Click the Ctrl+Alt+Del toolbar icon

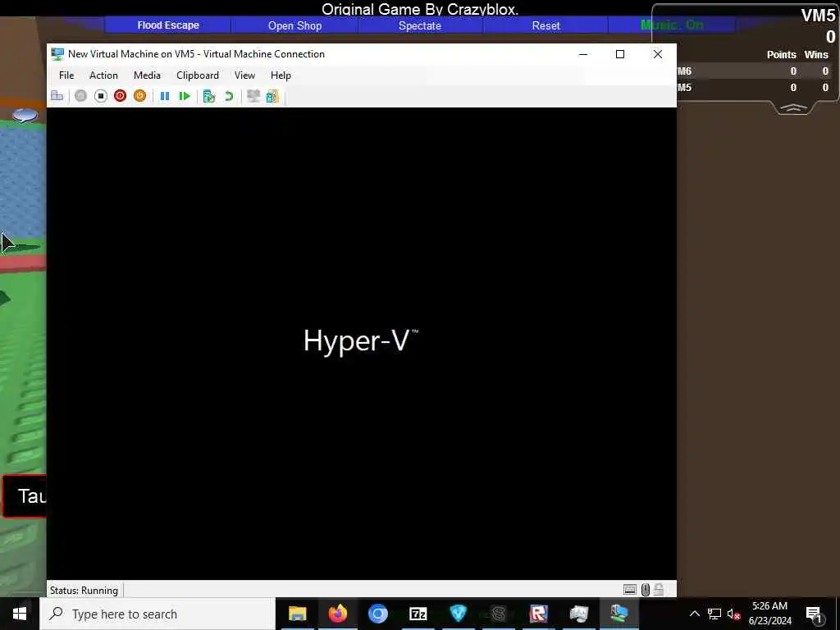57,96
